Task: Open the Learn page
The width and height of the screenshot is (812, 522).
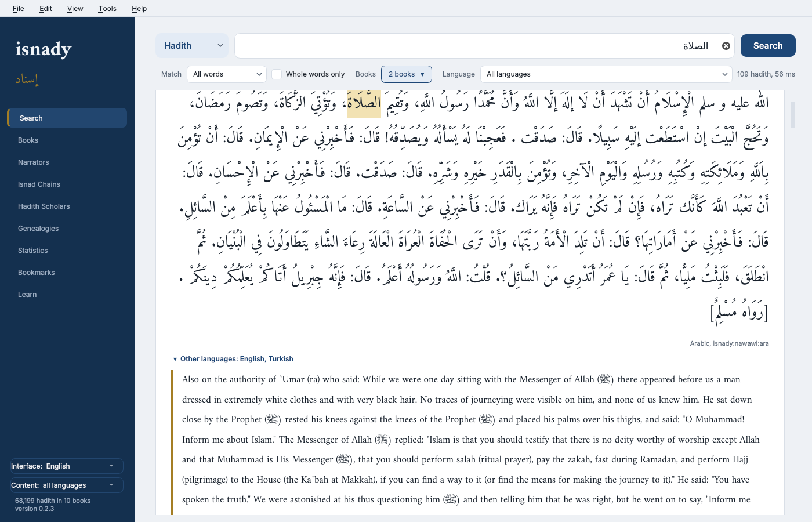Action: pos(67,295)
